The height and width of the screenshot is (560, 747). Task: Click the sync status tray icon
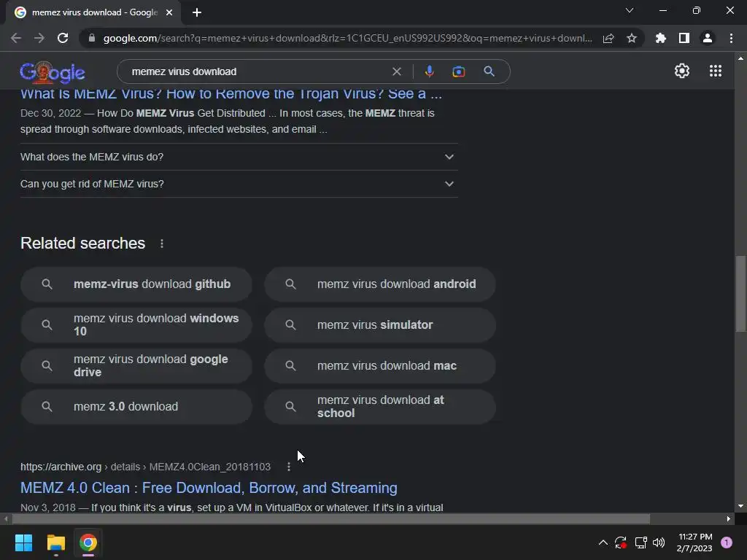click(x=621, y=542)
